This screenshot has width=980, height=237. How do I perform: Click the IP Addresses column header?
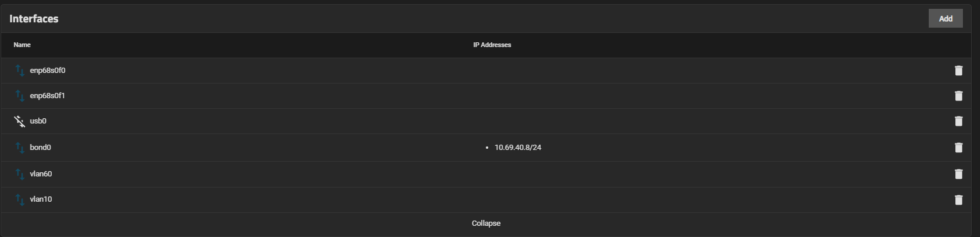tap(492, 45)
